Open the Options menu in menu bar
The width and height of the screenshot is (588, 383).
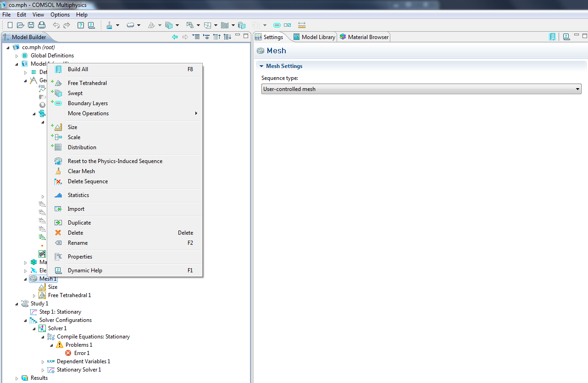(60, 15)
